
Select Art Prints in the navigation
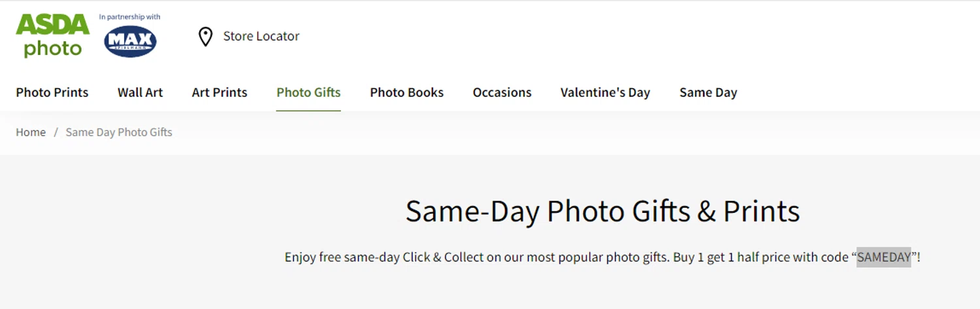[220, 93]
